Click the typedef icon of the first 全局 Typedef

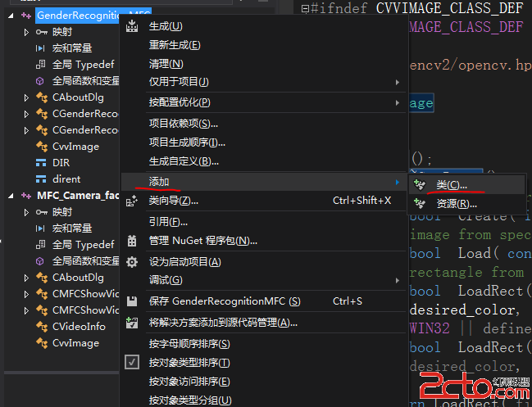[40, 65]
